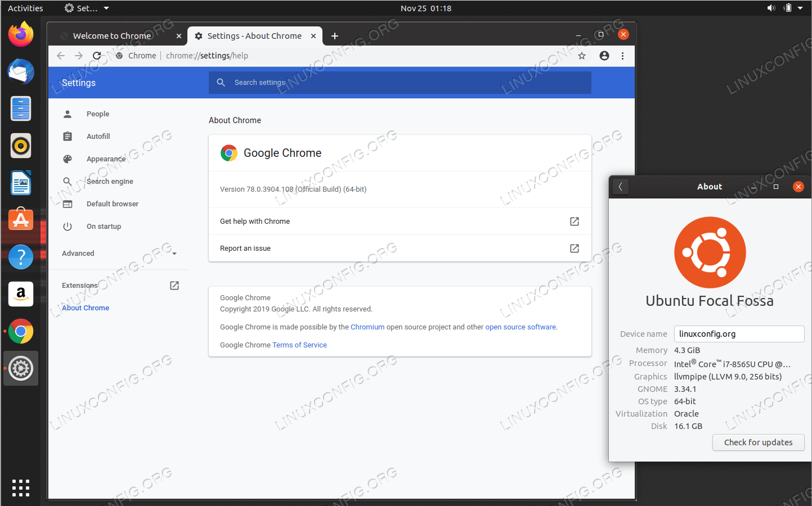The image size is (812, 506).
Task: Open the Files manager dock icon
Action: tap(21, 109)
